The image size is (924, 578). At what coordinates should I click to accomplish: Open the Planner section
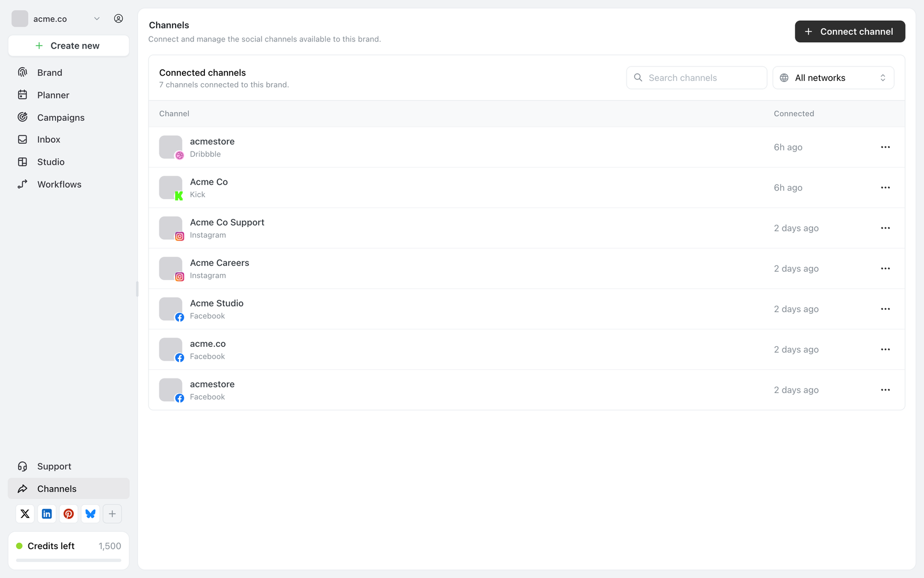(x=69, y=95)
